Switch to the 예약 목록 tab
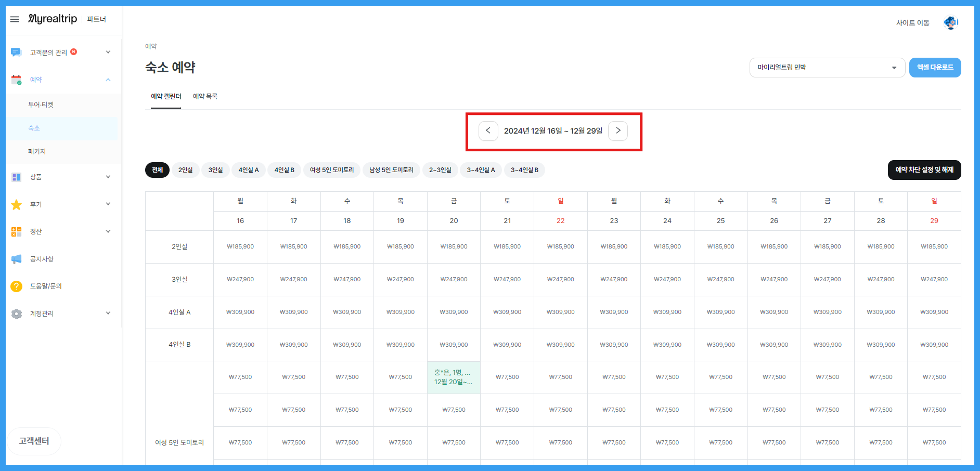Viewport: 980px width, 471px height. [205, 97]
